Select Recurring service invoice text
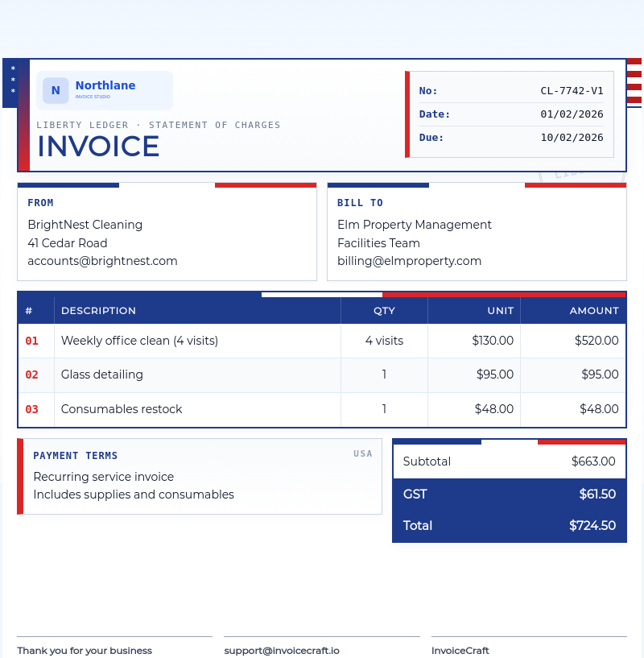644x658 pixels. point(104,477)
